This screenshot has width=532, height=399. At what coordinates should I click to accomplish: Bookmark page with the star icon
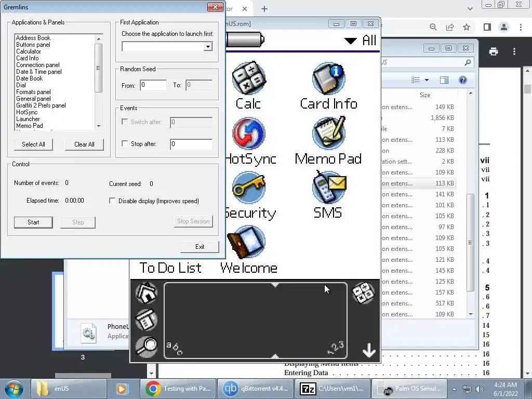[467, 27]
